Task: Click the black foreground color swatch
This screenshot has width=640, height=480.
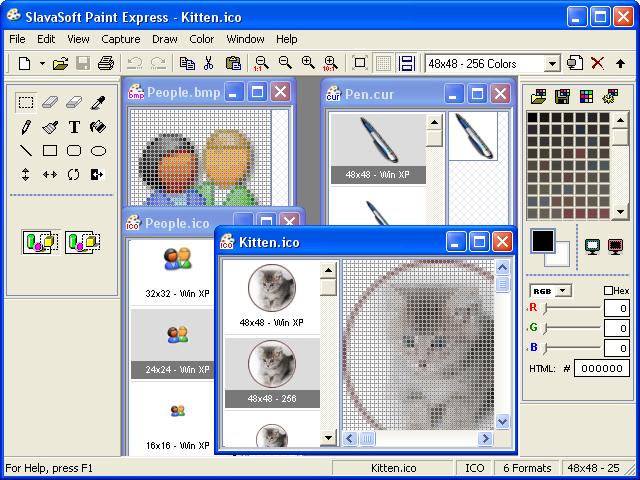Action: coord(543,241)
